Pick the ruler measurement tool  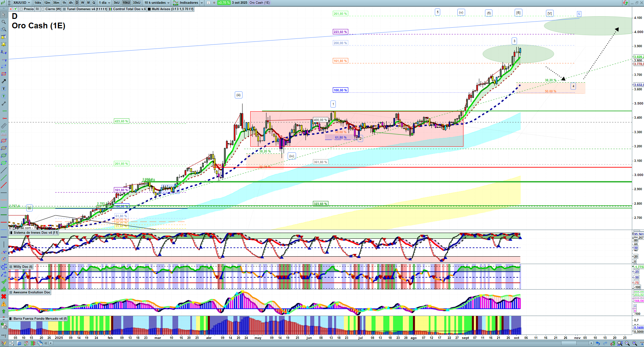pos(4,126)
